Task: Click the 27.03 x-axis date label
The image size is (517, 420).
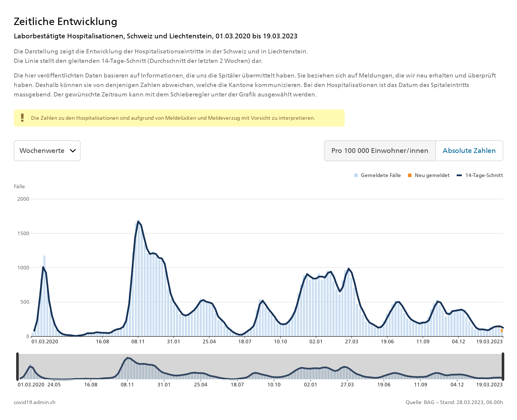Action: click(x=351, y=341)
